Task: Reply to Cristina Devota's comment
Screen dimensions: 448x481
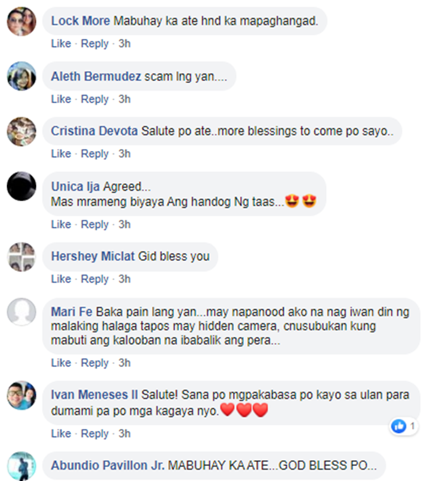Action: [94, 154]
